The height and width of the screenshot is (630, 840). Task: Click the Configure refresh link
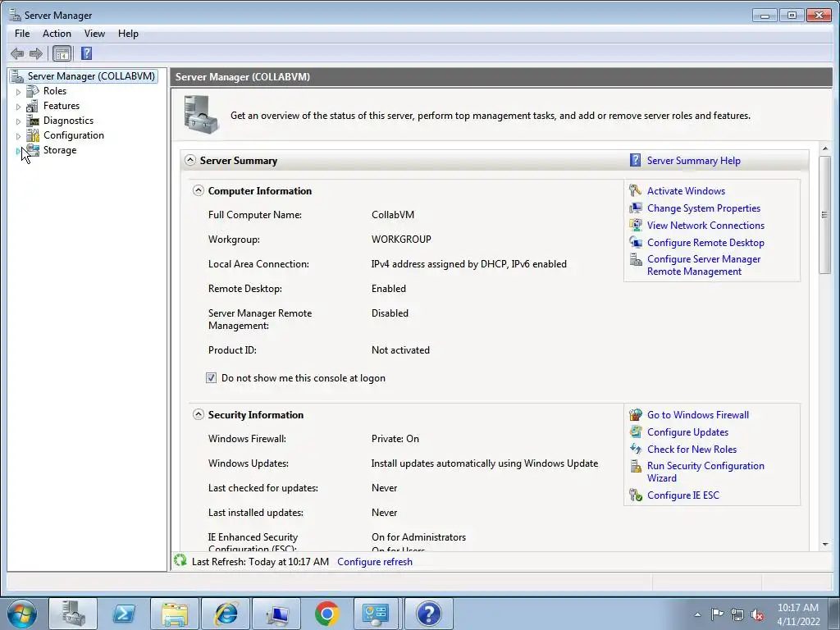pos(374,561)
